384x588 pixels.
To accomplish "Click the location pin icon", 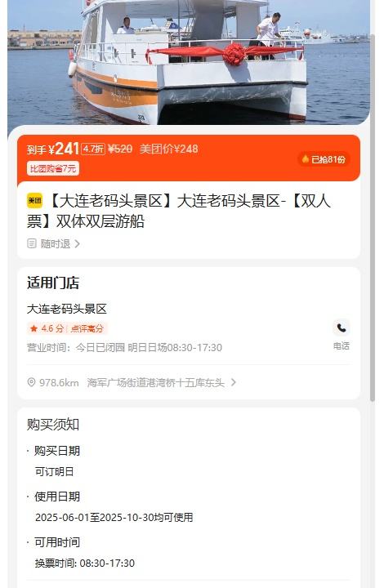I will point(32,382).
